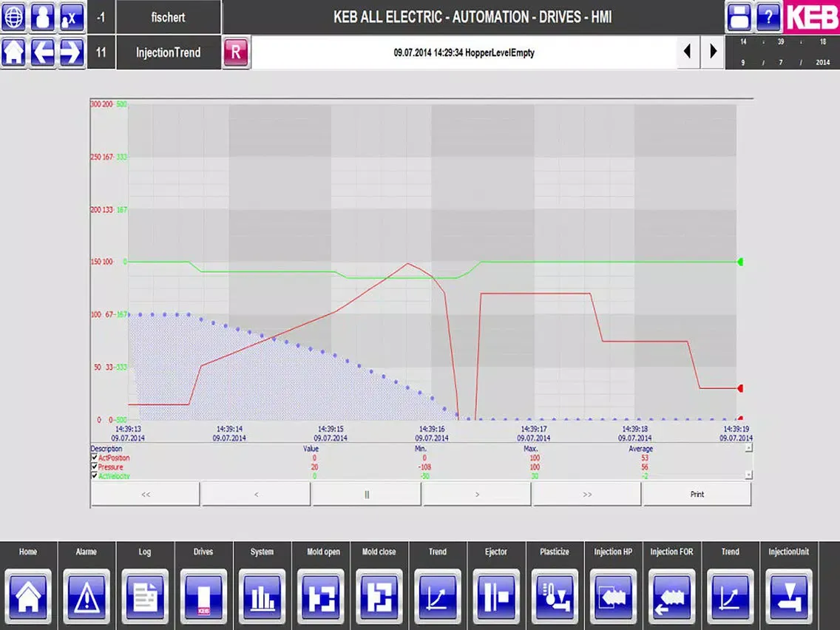The width and height of the screenshot is (840, 630).
Task: Click the Value column header
Action: point(311,448)
